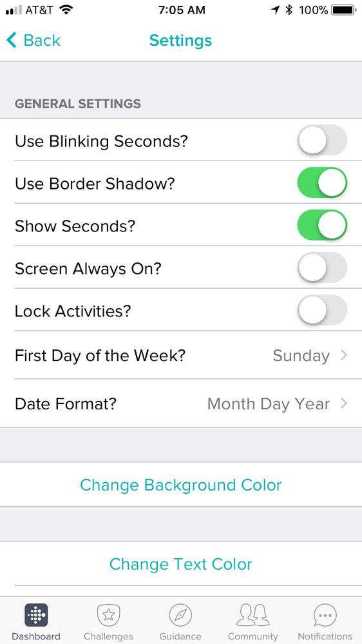362x644 pixels.
Task: Expand the First Day of the Week chevron
Action: click(x=344, y=355)
